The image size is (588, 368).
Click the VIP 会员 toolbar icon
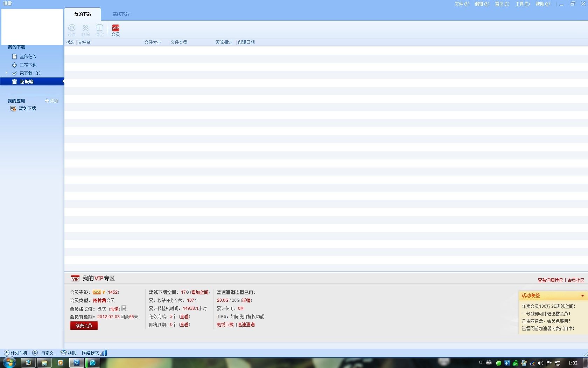(x=115, y=30)
